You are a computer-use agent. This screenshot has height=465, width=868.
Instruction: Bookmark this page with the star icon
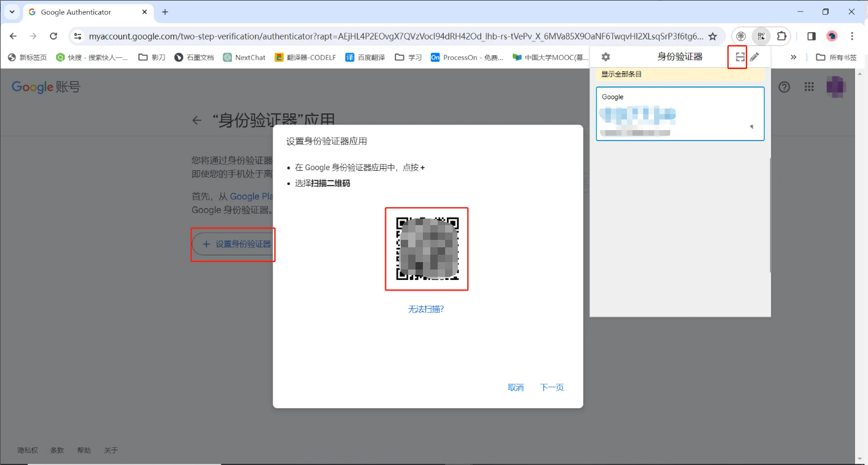click(713, 36)
